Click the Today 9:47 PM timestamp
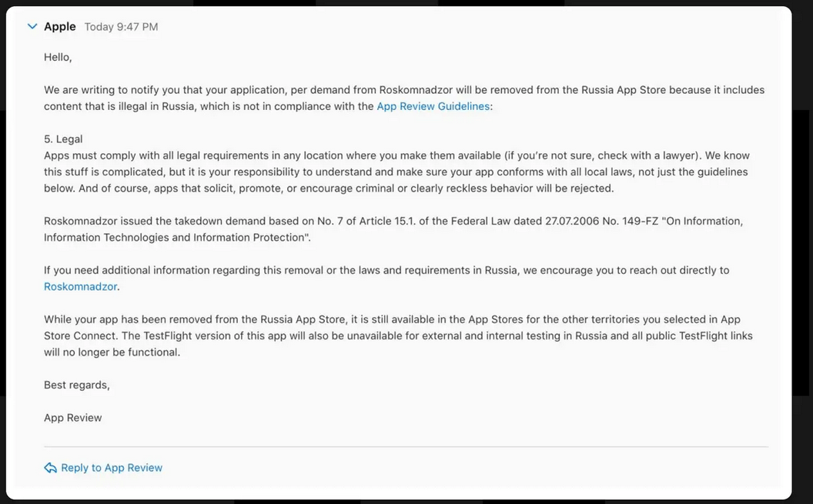The image size is (813, 504). 120,26
